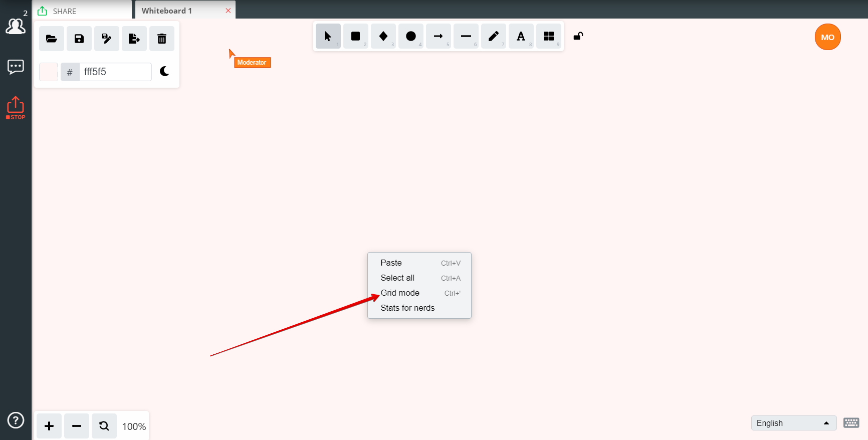The height and width of the screenshot is (440, 868).
Task: Open Stats for nerds
Action: 419,308
